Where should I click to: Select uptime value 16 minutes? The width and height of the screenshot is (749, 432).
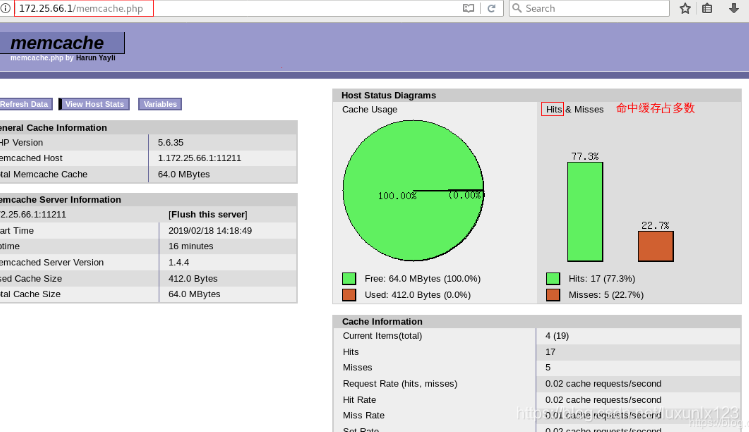191,246
